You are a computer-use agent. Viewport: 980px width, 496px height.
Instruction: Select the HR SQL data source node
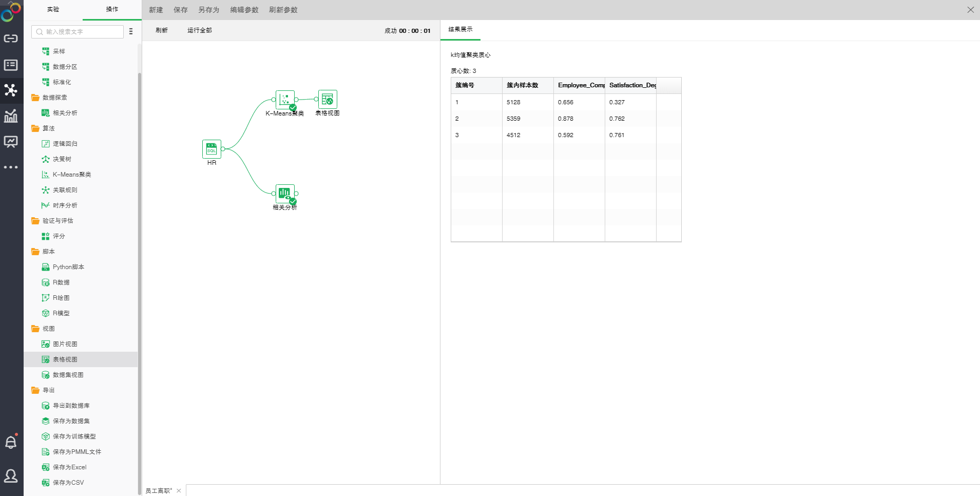(212, 149)
